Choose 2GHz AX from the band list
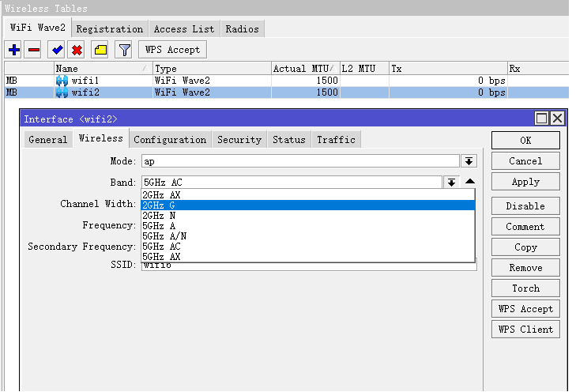The height and width of the screenshot is (392, 576). (162, 194)
